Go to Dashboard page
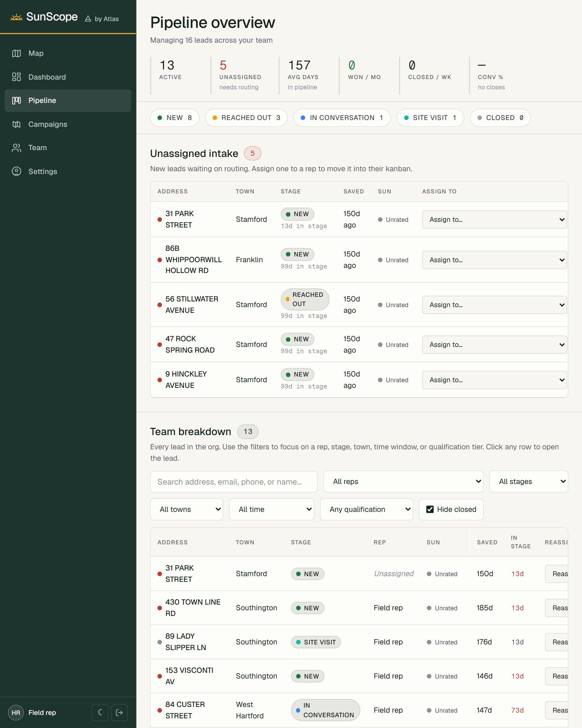582x728 pixels. tap(68, 77)
